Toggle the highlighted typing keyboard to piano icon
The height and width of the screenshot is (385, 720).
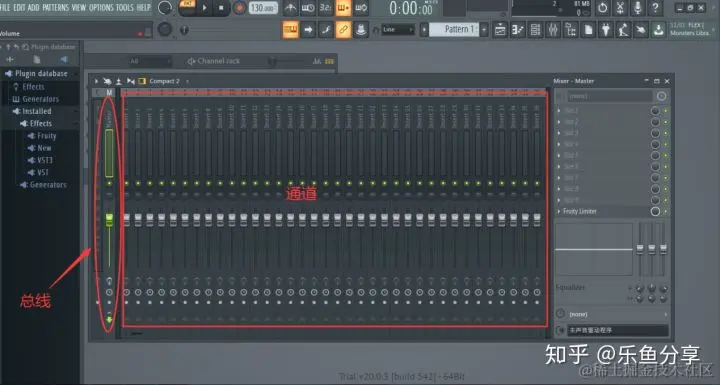click(291, 30)
